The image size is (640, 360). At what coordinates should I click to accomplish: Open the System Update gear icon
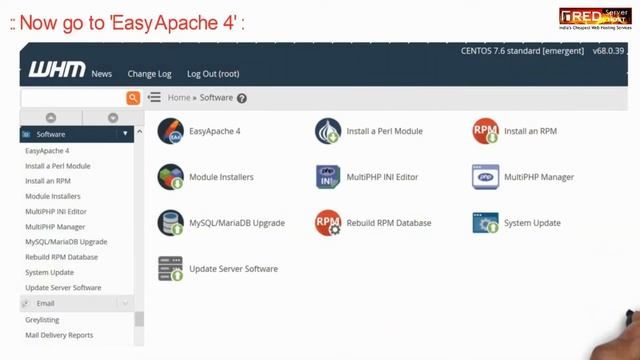pyautogui.click(x=485, y=223)
